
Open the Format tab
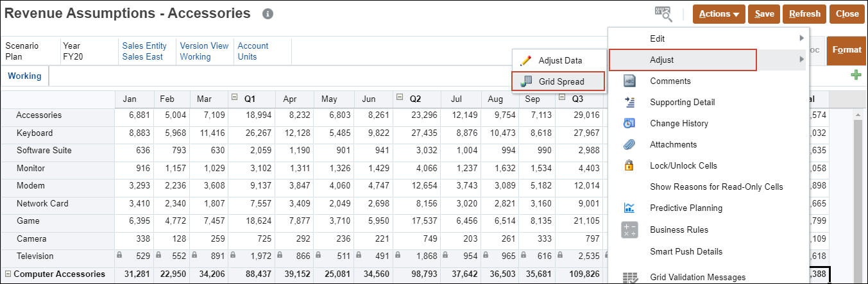coord(847,50)
